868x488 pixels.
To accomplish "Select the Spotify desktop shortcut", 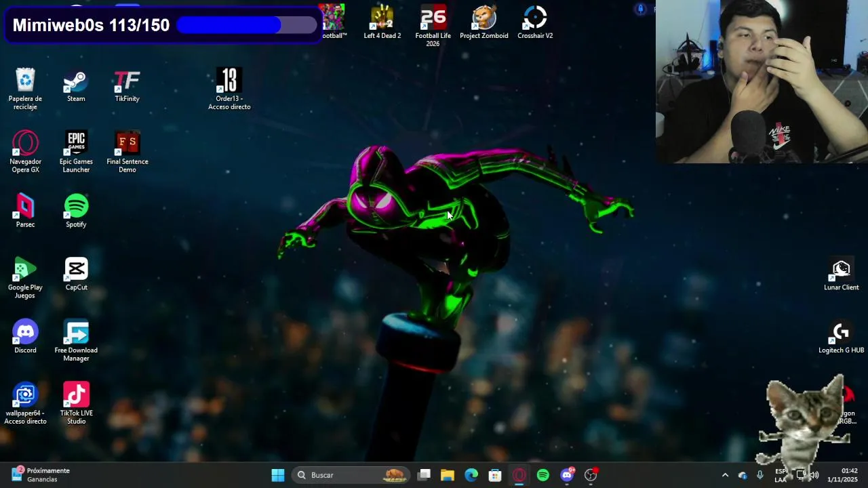I will (76, 211).
